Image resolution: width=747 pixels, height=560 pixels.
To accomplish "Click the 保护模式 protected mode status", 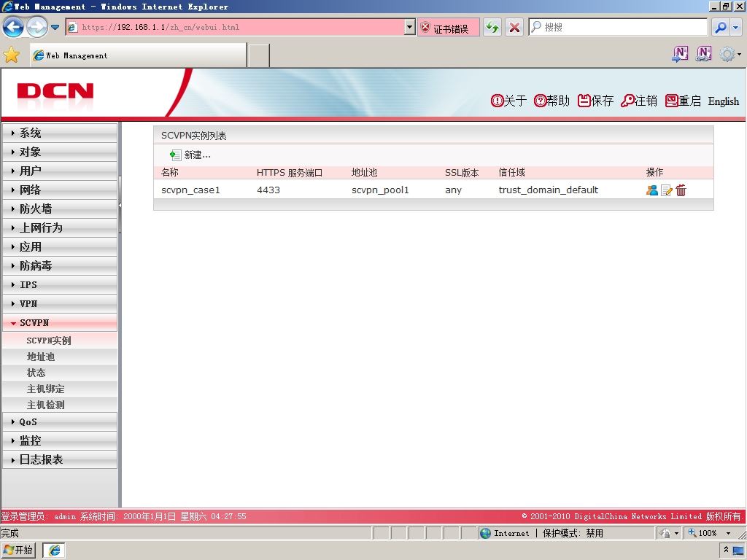I will (x=573, y=533).
